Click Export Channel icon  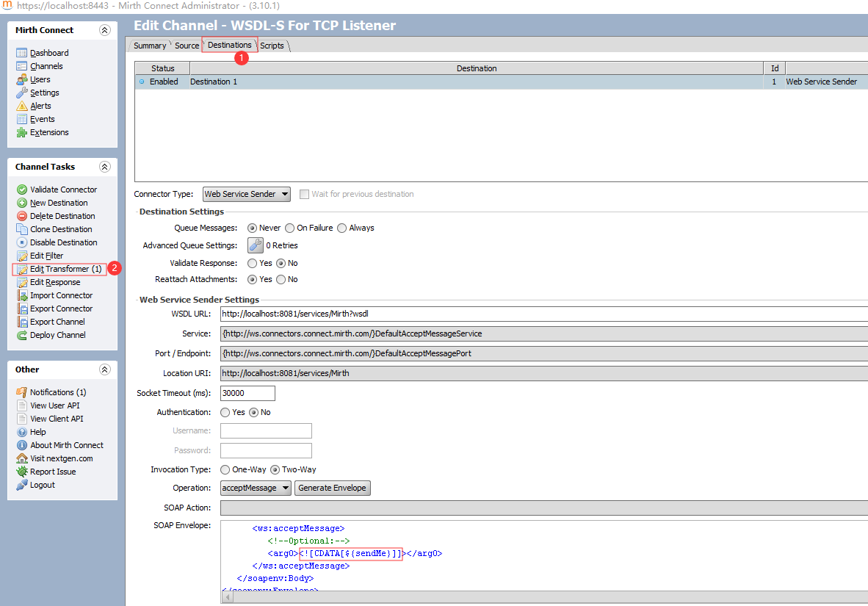coord(21,322)
